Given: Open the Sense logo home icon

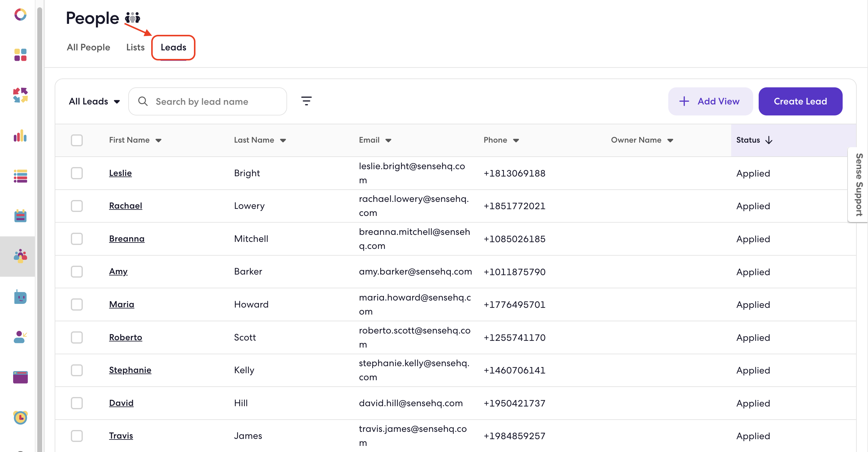Looking at the screenshot, I should coord(20,14).
